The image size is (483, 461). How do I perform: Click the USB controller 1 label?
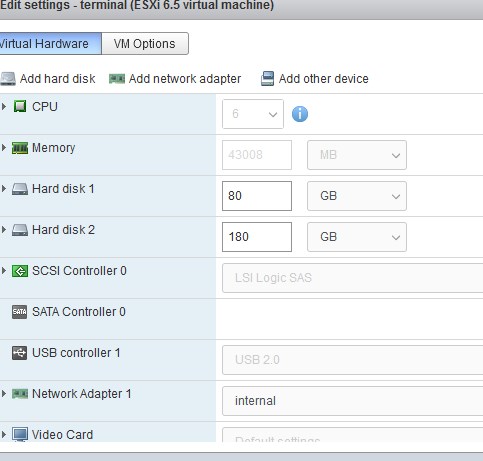[76, 353]
